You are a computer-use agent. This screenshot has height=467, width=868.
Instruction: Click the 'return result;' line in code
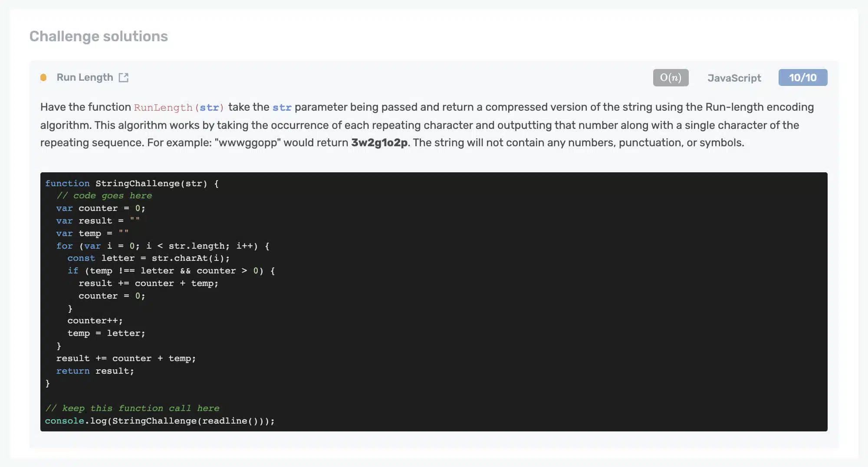[x=95, y=371]
